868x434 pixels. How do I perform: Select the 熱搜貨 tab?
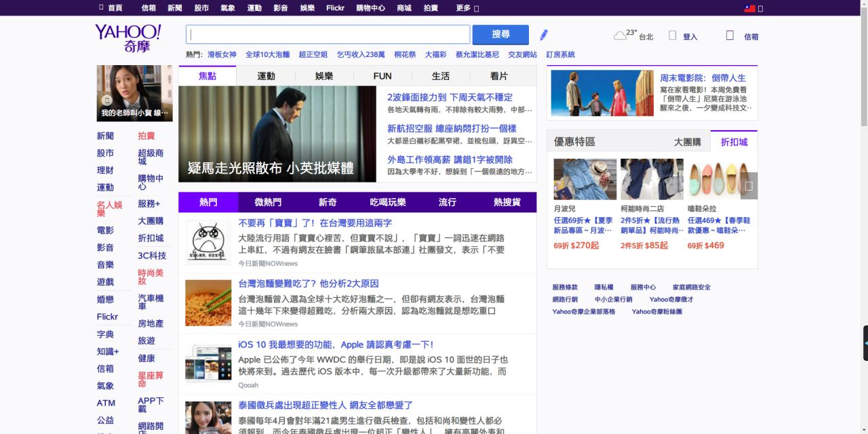507,202
